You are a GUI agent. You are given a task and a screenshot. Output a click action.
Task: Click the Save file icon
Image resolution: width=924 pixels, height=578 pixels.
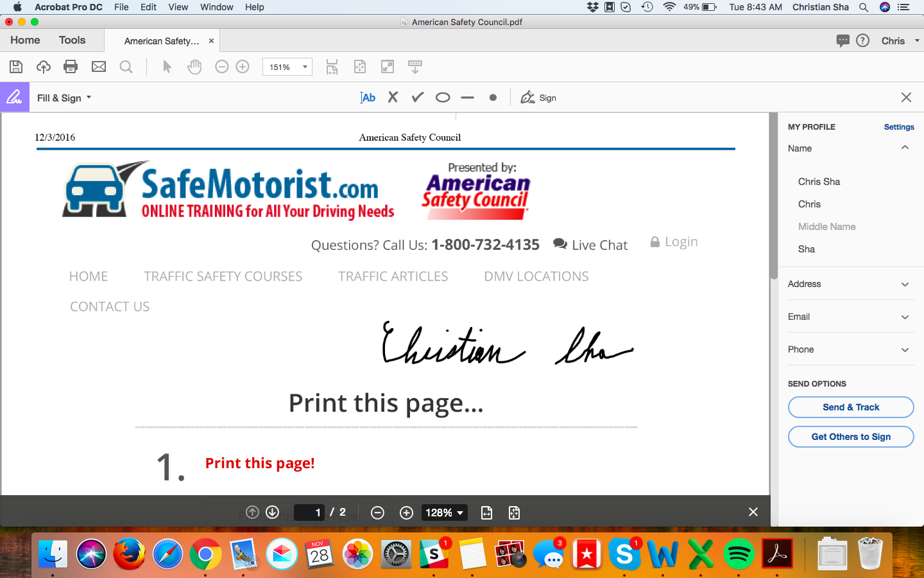coord(16,67)
